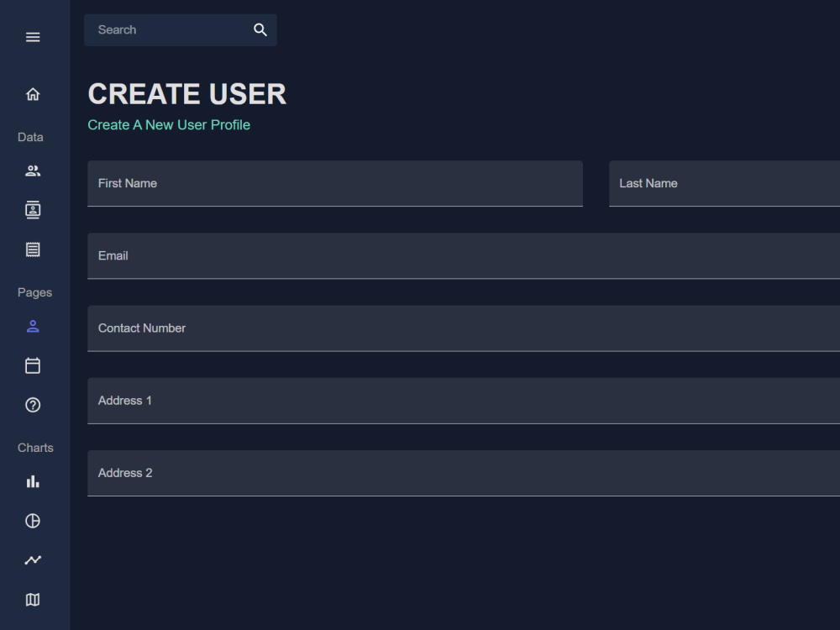The height and width of the screenshot is (630, 840).
Task: Open the Calendar icon
Action: point(33,365)
